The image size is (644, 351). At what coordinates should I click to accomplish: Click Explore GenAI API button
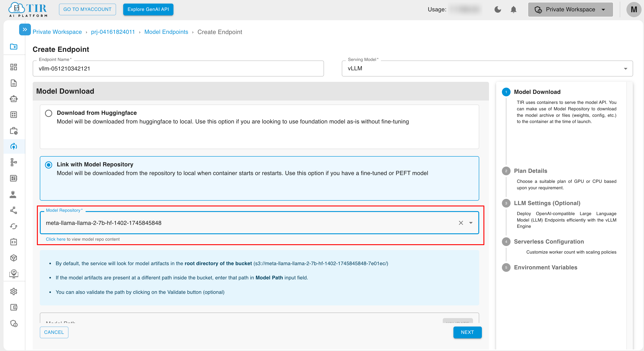148,10
